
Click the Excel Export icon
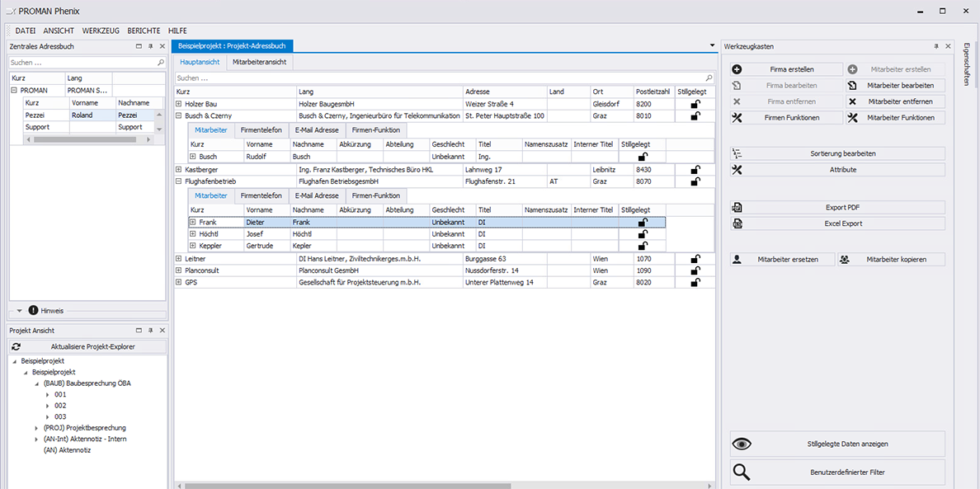coord(737,223)
